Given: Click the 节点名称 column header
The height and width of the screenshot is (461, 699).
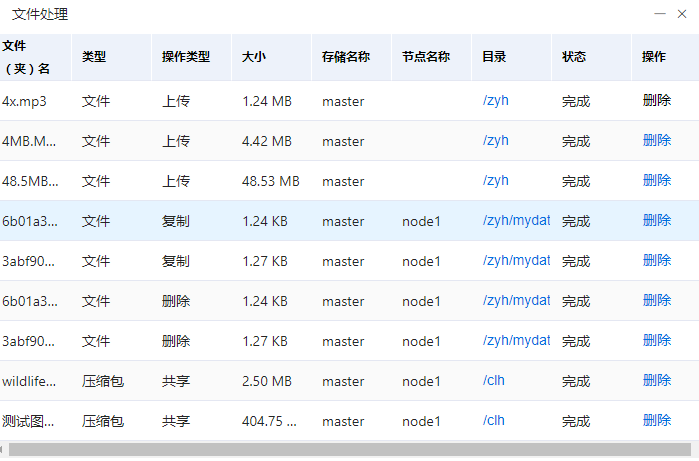Looking at the screenshot, I should [426, 57].
